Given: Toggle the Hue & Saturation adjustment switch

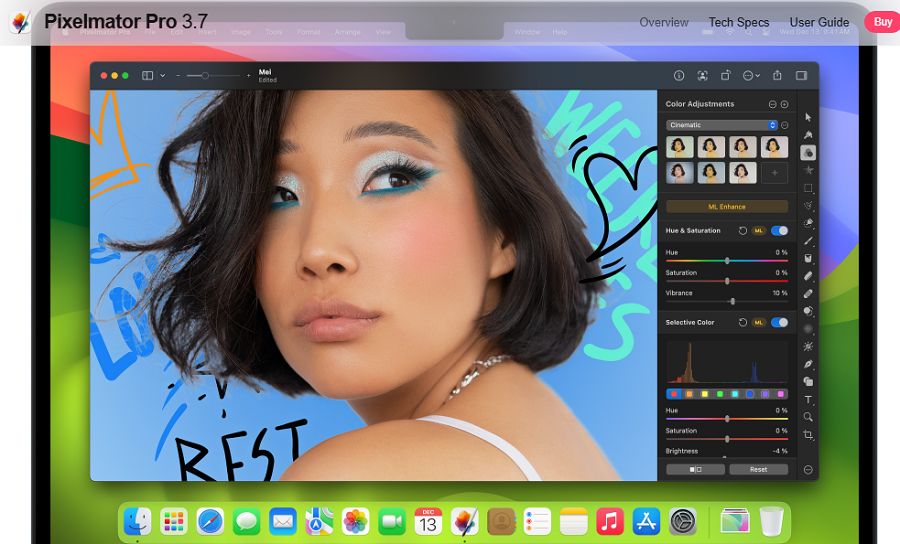Looking at the screenshot, I should pos(779,231).
